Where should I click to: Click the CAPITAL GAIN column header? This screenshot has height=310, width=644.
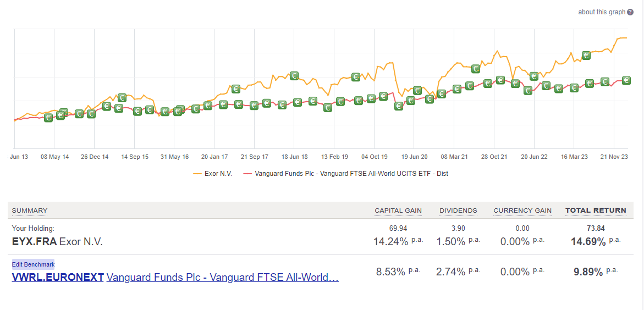398,211
